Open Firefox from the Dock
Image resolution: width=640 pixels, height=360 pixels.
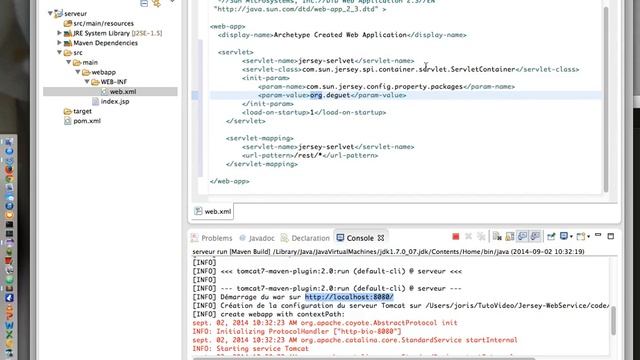point(9,170)
